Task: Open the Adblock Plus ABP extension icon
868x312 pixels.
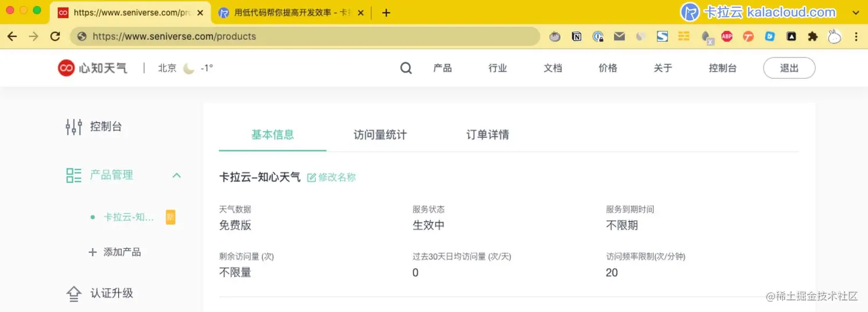Action: [x=727, y=36]
